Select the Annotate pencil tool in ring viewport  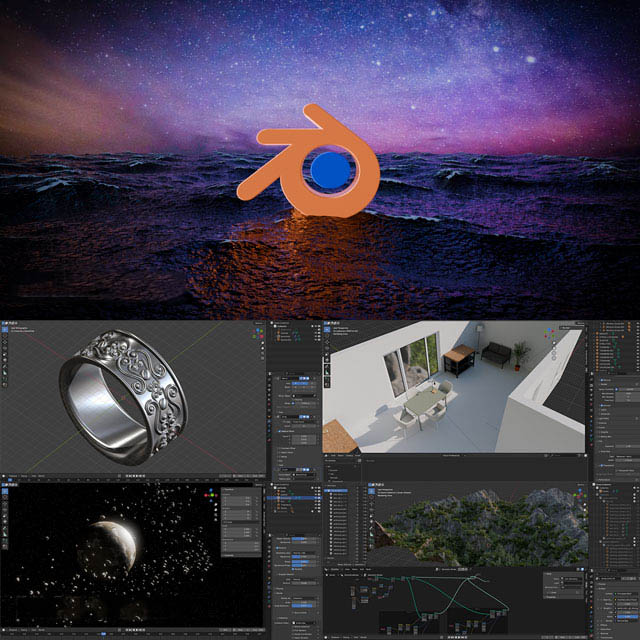click(x=5, y=367)
